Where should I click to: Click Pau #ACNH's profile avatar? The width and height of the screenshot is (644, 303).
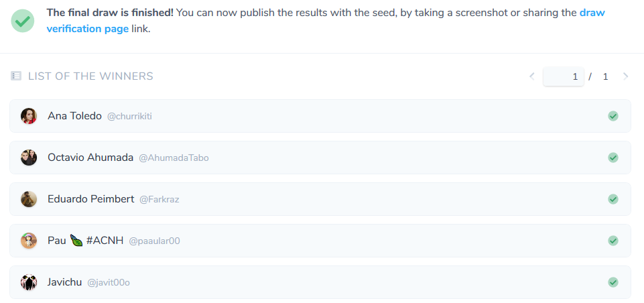click(x=29, y=241)
